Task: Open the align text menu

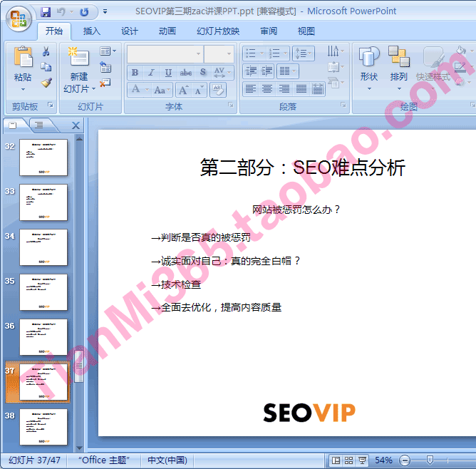Action: [336, 67]
